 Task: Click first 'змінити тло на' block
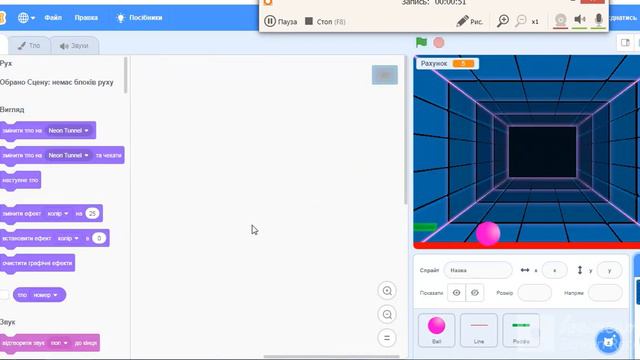tap(48, 131)
